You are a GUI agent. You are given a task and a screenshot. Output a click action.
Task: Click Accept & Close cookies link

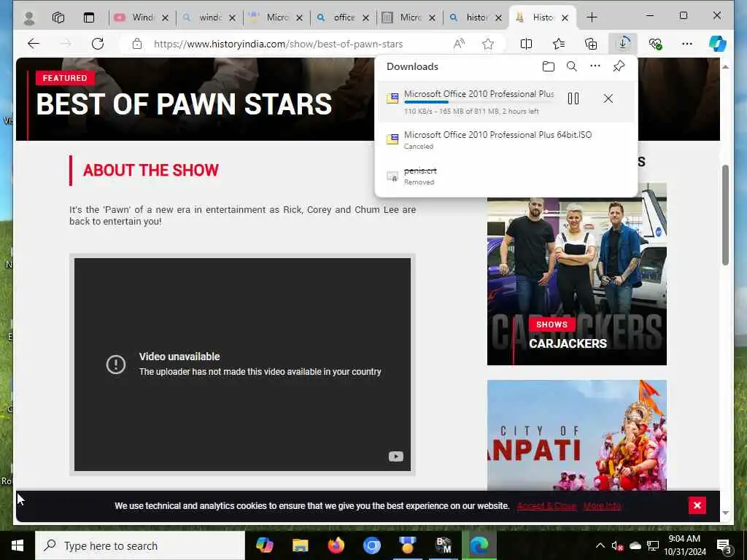click(546, 506)
